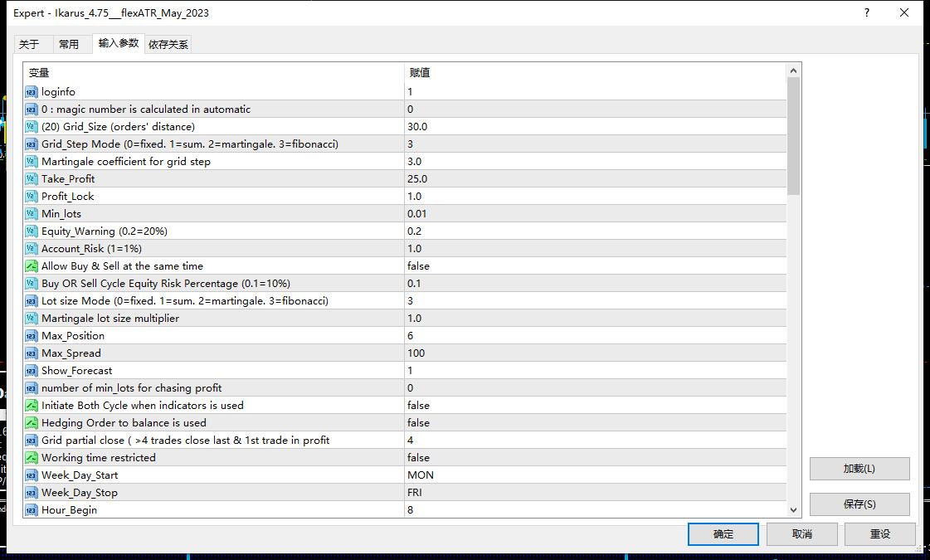
Task: Click the vertical scrollbar thumb
Action: click(x=793, y=137)
